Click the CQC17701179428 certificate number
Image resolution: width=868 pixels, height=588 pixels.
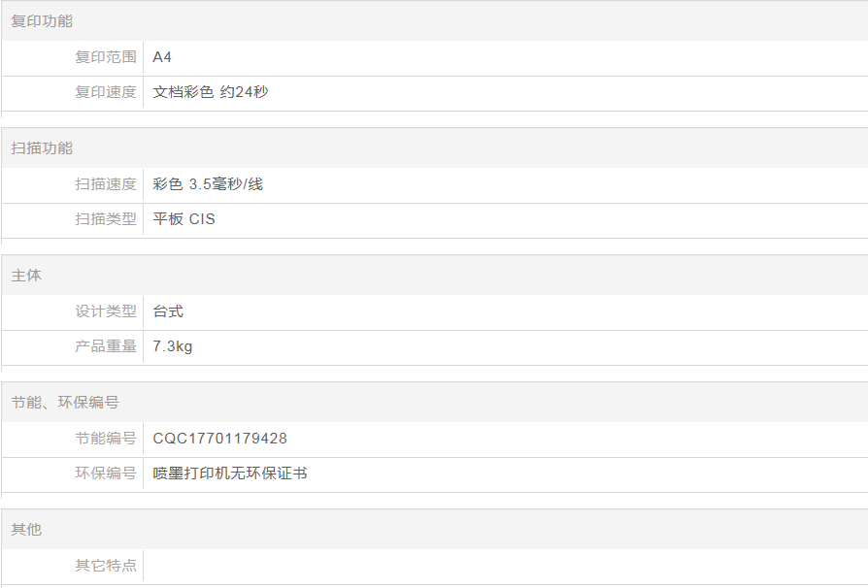coord(220,439)
